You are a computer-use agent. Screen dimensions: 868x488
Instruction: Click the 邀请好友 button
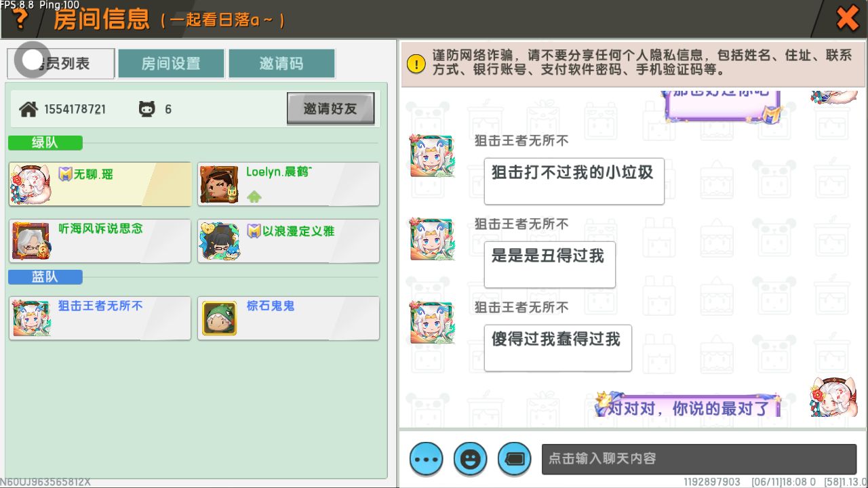click(330, 108)
